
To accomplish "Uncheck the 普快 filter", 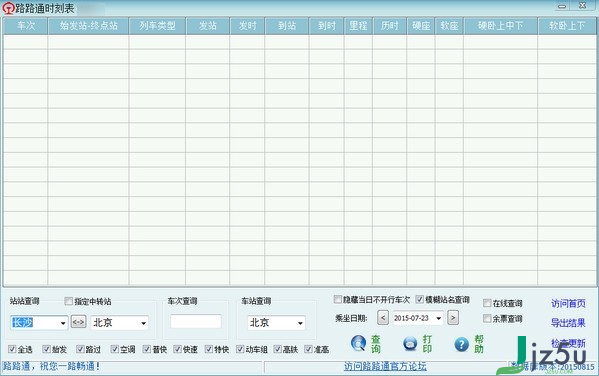I will pos(147,349).
